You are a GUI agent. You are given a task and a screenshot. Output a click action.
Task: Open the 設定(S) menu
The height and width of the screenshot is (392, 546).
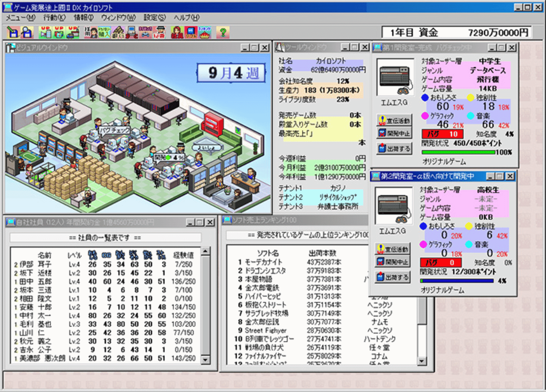tap(154, 17)
